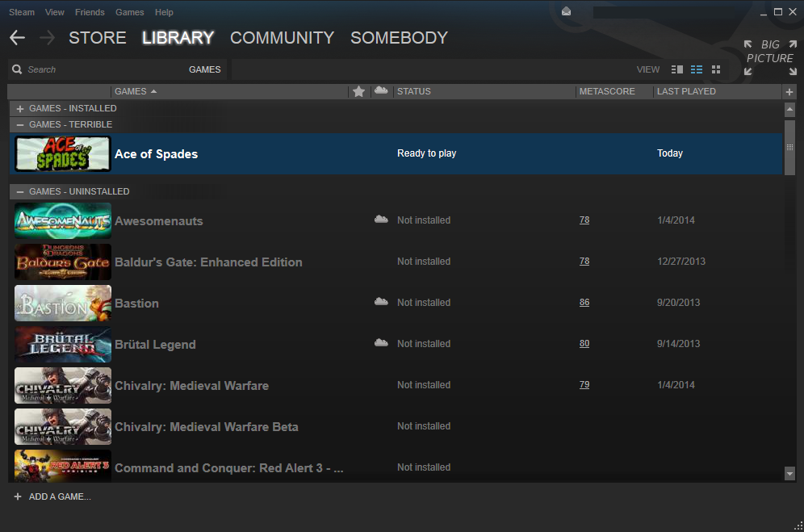This screenshot has width=804, height=532.
Task: Open the Games menu
Action: pos(129,12)
